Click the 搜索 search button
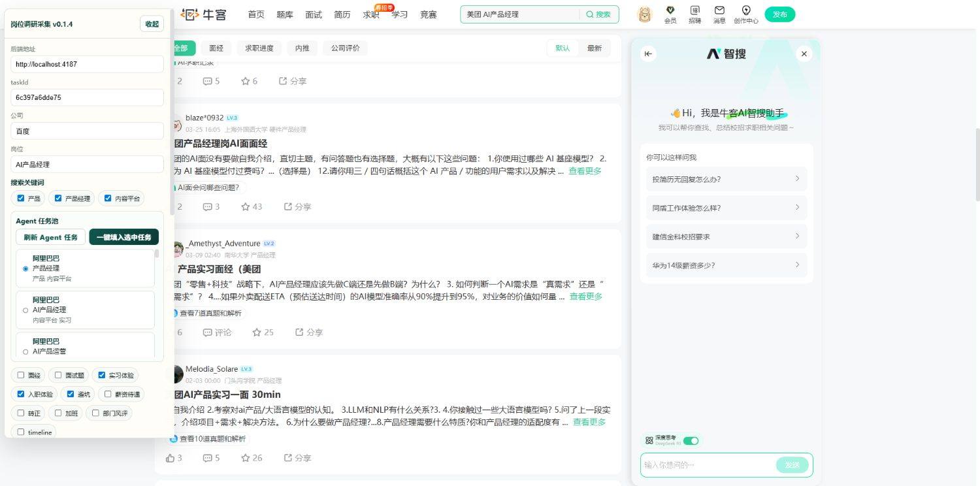This screenshot has width=980, height=486. coord(598,14)
